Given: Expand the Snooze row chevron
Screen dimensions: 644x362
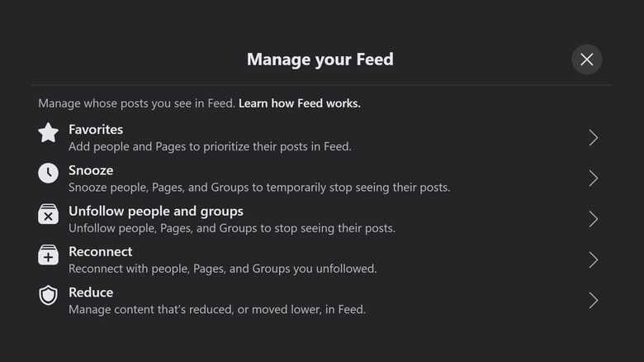Looking at the screenshot, I should pyautogui.click(x=593, y=179).
